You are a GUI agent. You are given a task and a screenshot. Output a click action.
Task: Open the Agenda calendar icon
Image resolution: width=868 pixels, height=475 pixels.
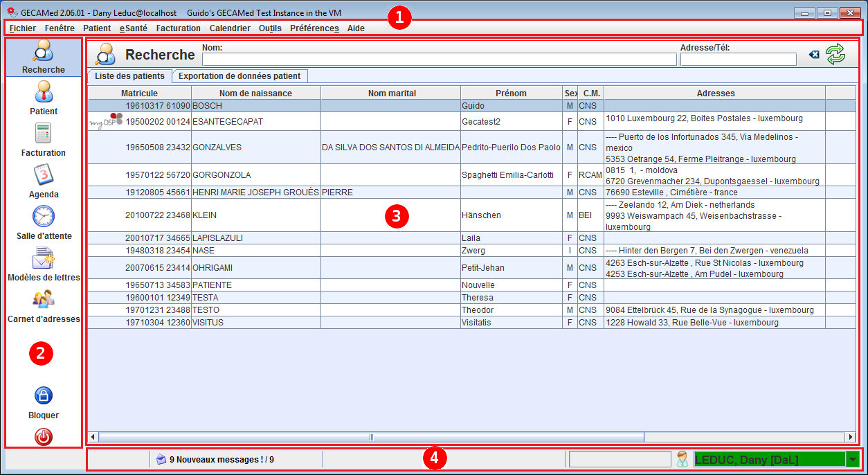coord(43,175)
